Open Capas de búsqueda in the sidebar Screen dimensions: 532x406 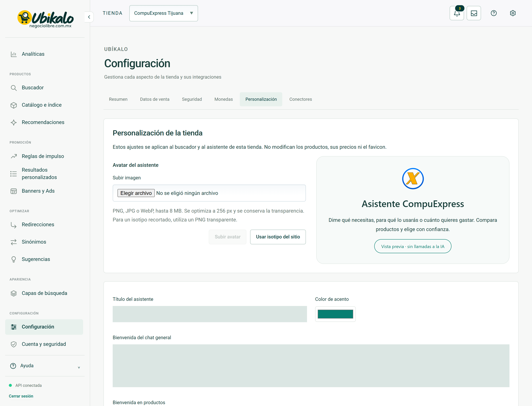[x=44, y=293]
